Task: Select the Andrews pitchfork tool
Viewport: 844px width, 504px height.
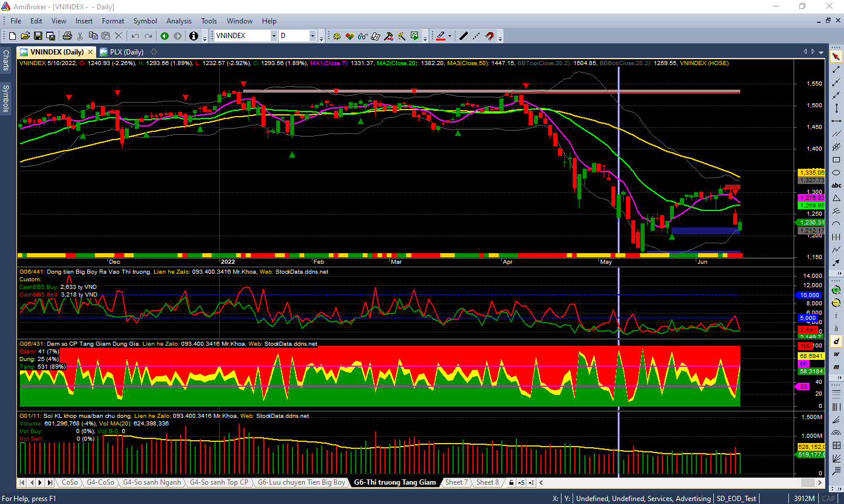Action: 836,211
